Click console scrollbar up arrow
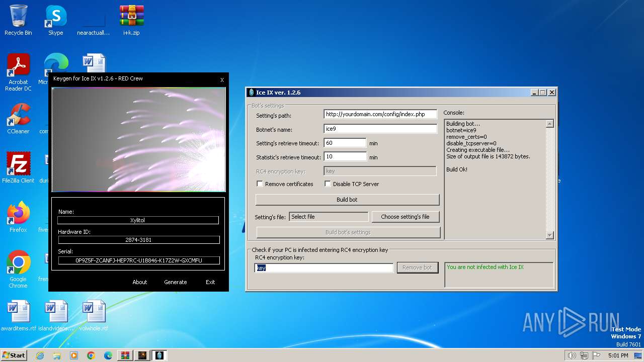This screenshot has width=644, height=362. point(549,124)
